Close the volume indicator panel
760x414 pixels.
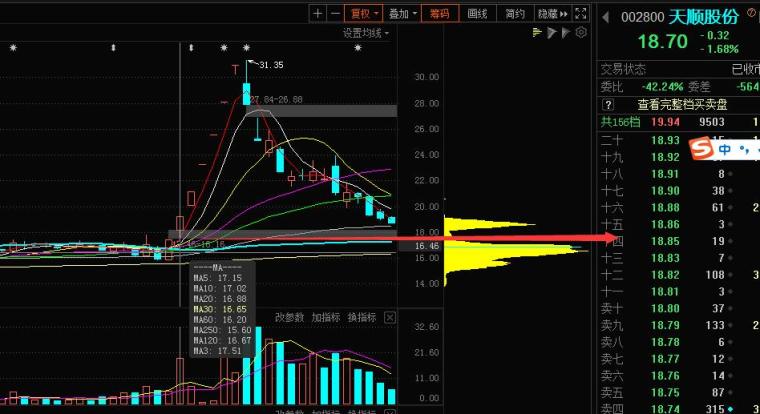[x=390, y=318]
